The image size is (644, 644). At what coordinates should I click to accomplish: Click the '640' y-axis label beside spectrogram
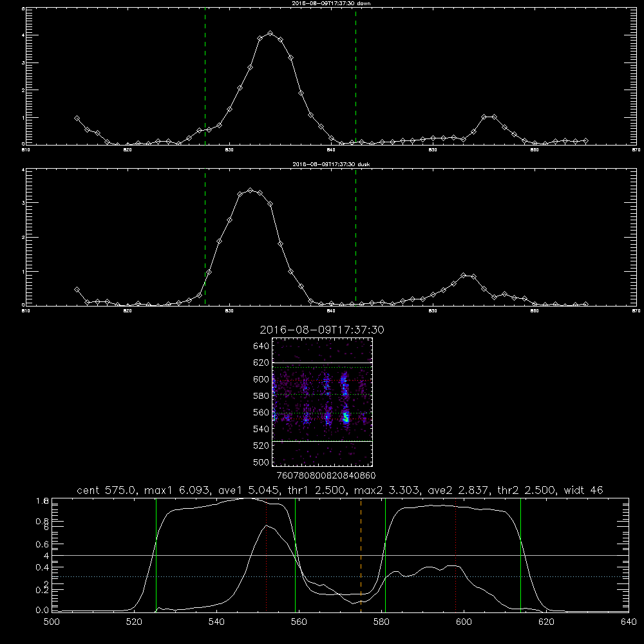coord(261,346)
